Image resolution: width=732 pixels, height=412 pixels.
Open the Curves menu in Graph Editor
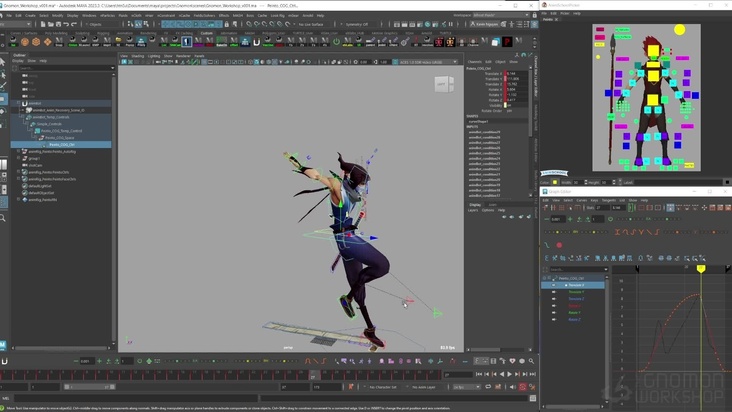click(x=582, y=200)
